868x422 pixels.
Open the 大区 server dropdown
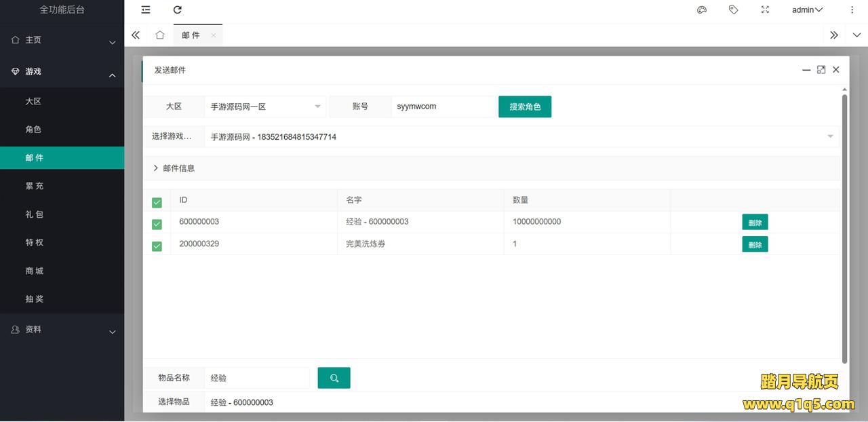point(265,107)
